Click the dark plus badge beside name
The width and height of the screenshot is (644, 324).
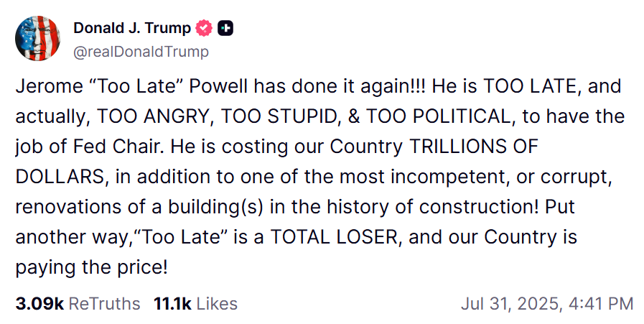225,28
